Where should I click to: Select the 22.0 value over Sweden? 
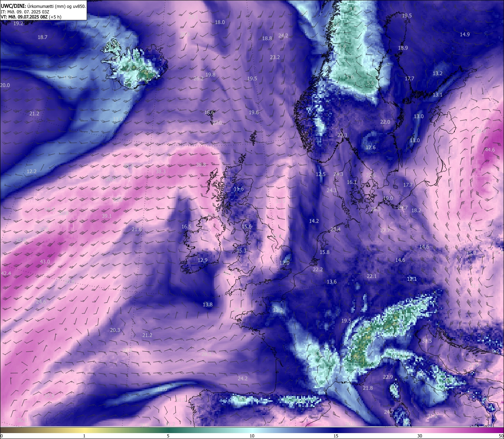click(x=385, y=122)
